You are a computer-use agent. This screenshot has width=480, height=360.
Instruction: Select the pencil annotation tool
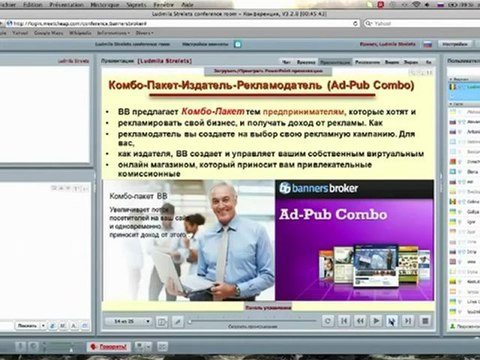(178, 322)
